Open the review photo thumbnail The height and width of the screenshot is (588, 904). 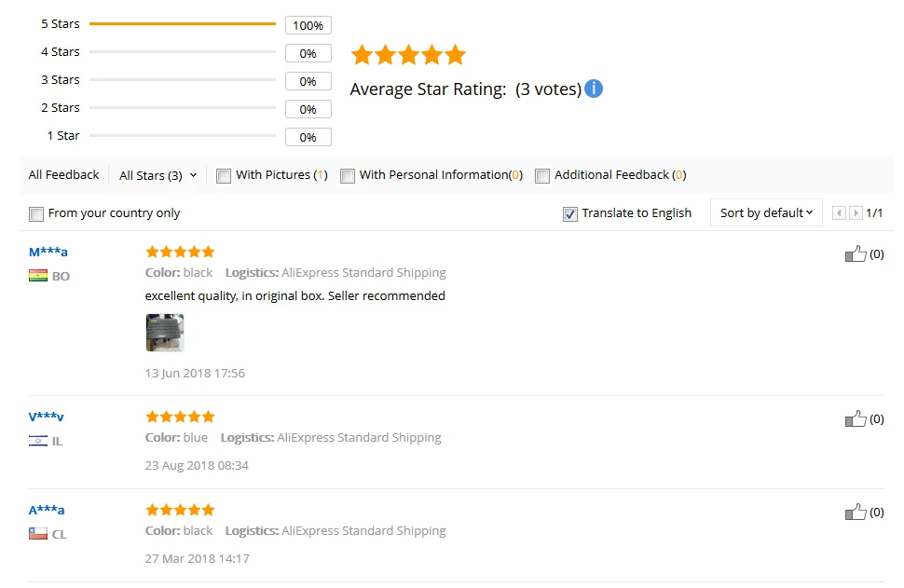tap(165, 333)
